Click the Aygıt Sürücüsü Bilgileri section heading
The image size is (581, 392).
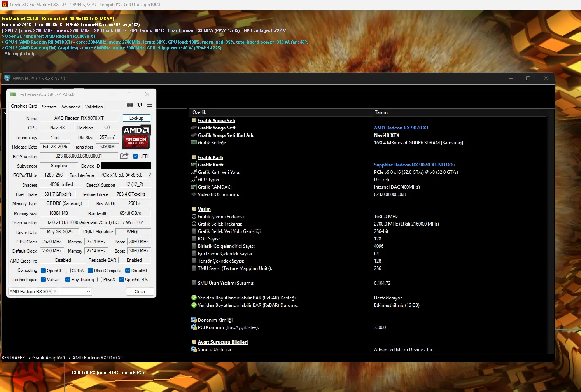[x=223, y=342]
